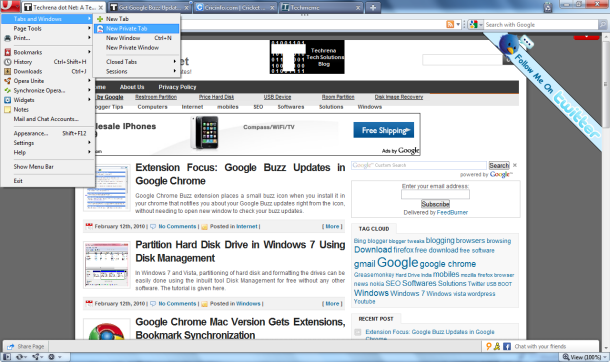Click the search magnifier button beside Google field

[x=603, y=24]
